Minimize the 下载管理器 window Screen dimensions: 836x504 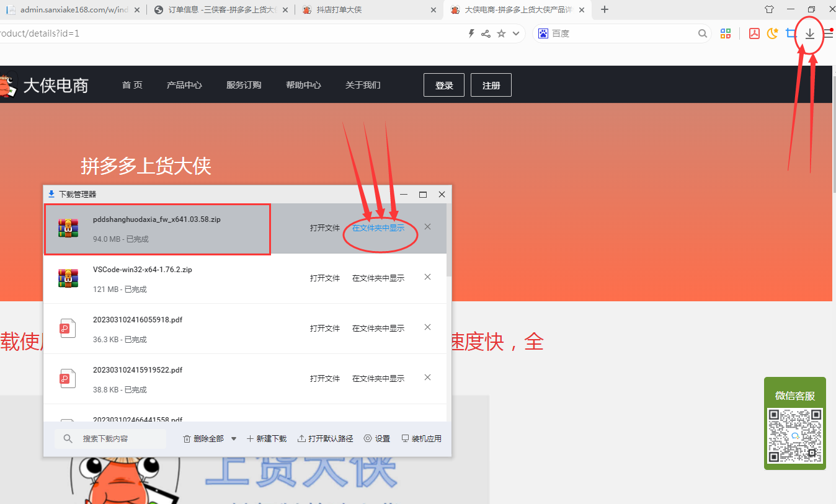pos(404,195)
